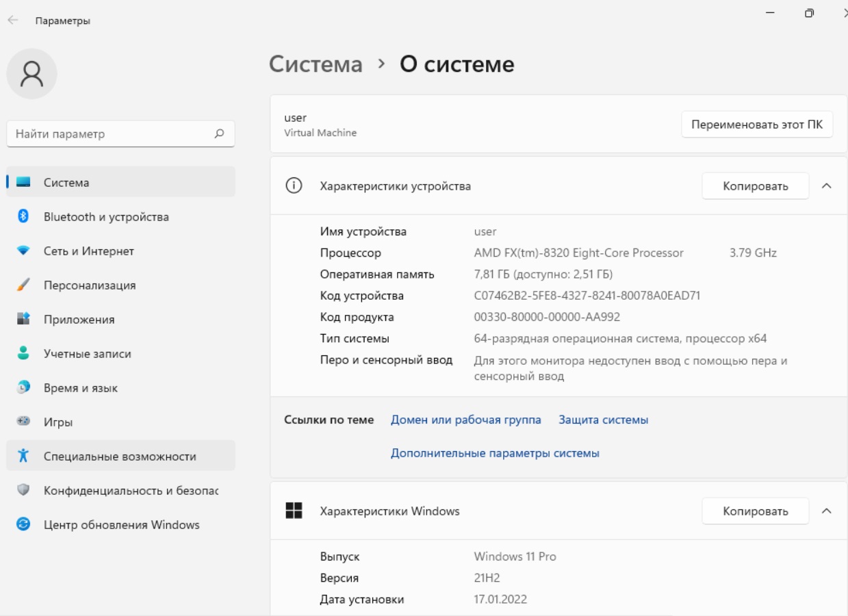The height and width of the screenshot is (616, 848).
Task: Collapse the Характеристики Windows section
Action: pos(826,511)
